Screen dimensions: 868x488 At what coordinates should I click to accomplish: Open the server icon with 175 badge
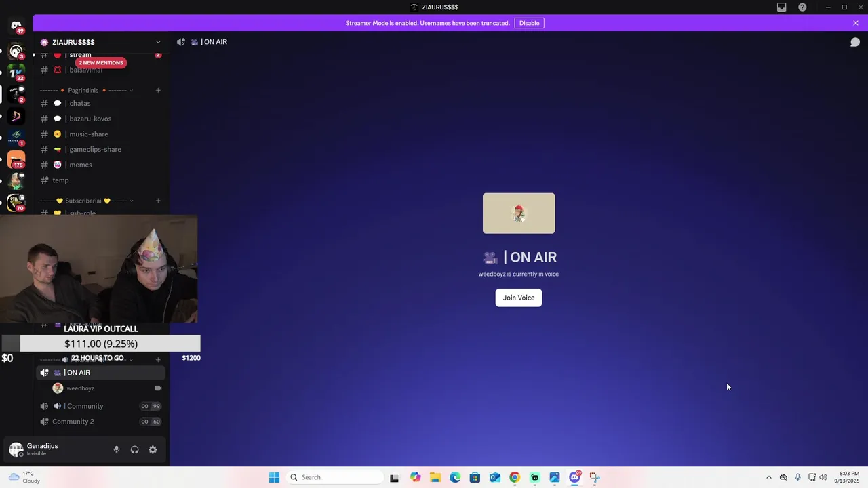16,160
